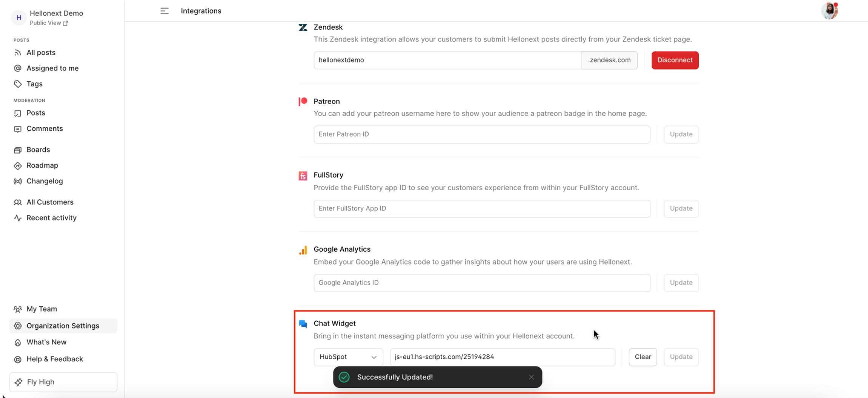Click the Assigned to me at-sign icon

point(18,68)
